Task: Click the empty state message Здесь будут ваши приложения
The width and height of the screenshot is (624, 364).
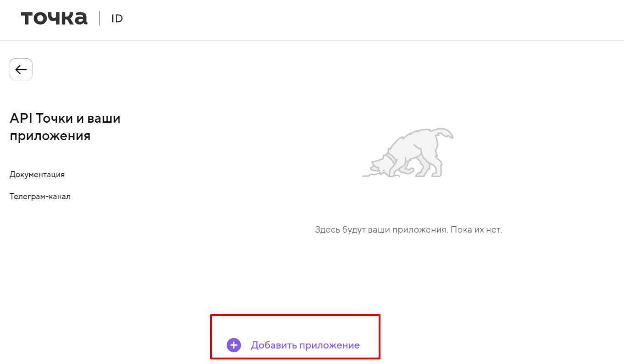Action: 408,229
